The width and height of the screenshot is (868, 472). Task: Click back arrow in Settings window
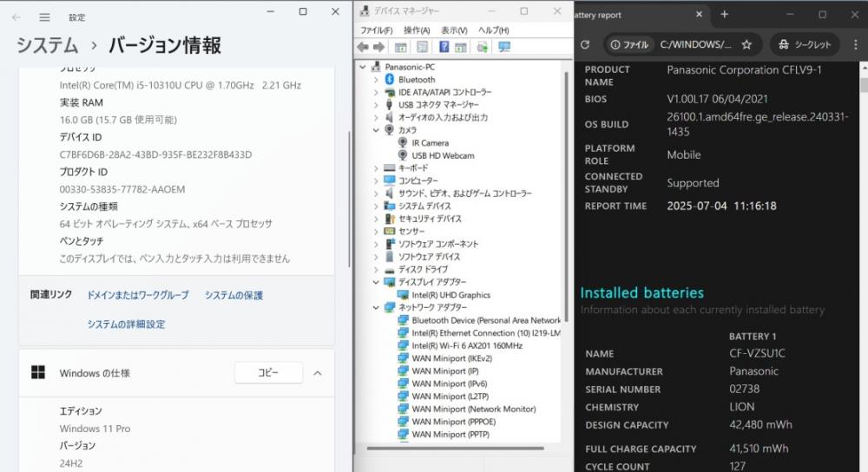[16, 17]
